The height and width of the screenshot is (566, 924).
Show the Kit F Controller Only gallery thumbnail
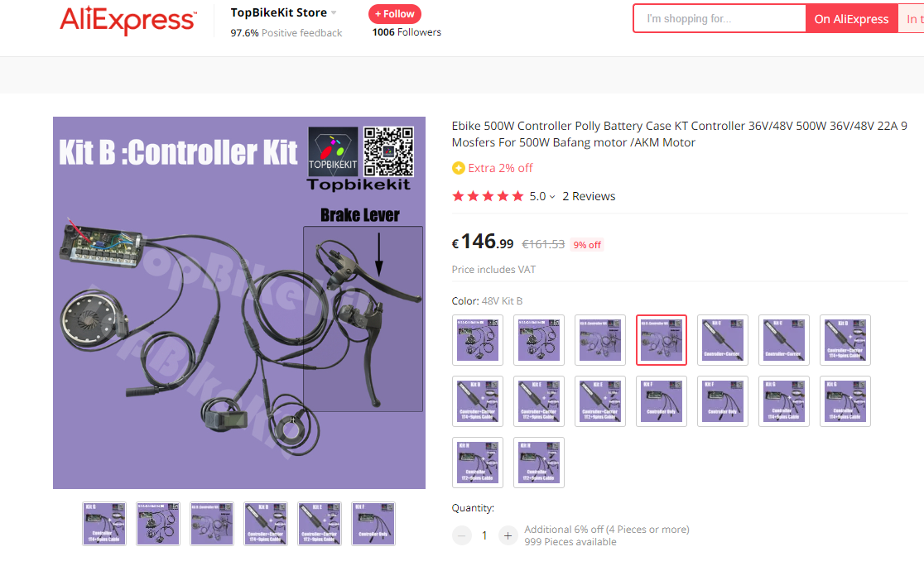pos(373,524)
